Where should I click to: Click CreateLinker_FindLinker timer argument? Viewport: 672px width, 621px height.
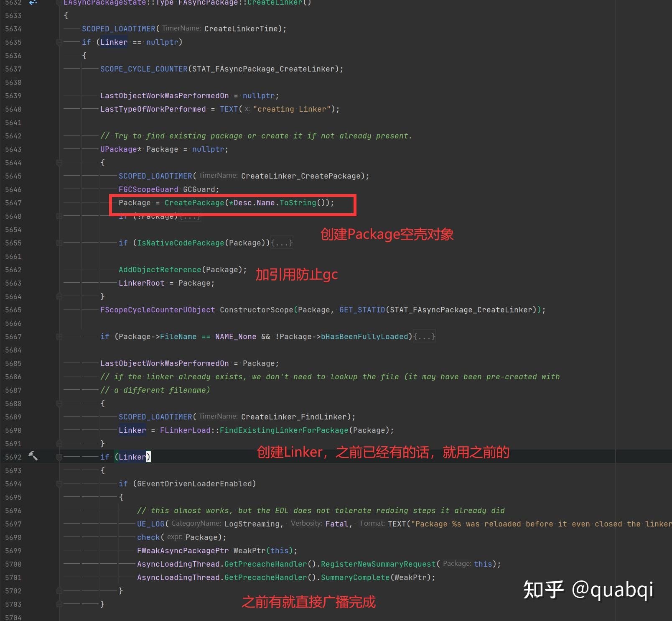click(x=294, y=417)
